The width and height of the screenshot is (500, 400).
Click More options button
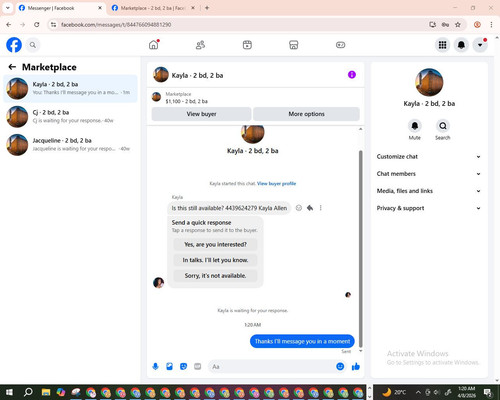306,114
